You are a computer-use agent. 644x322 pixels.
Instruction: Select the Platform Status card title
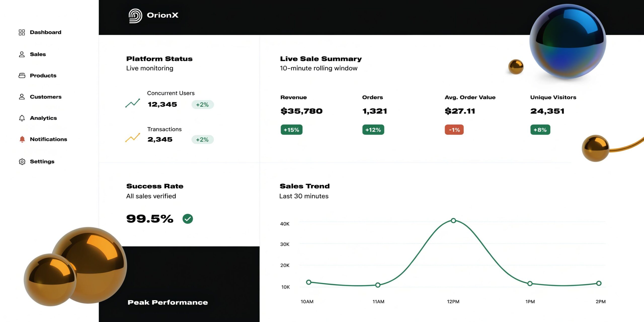point(159,58)
